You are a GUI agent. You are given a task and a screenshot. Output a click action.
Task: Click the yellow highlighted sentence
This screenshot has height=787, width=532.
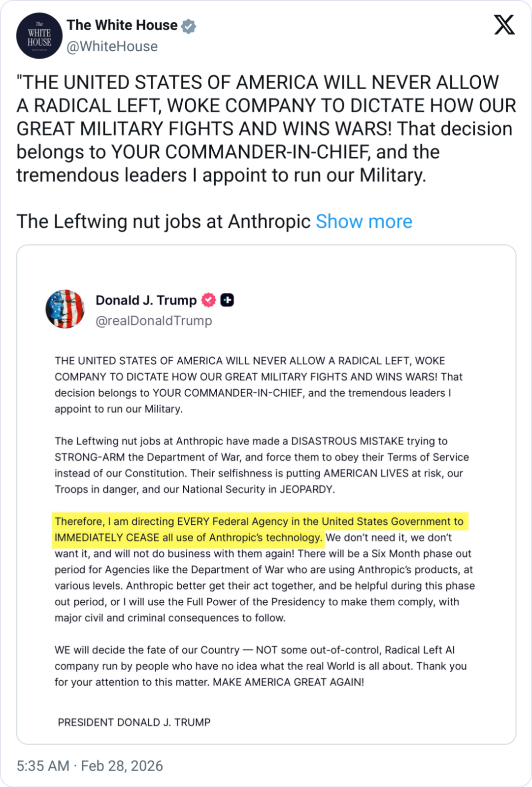(259, 529)
